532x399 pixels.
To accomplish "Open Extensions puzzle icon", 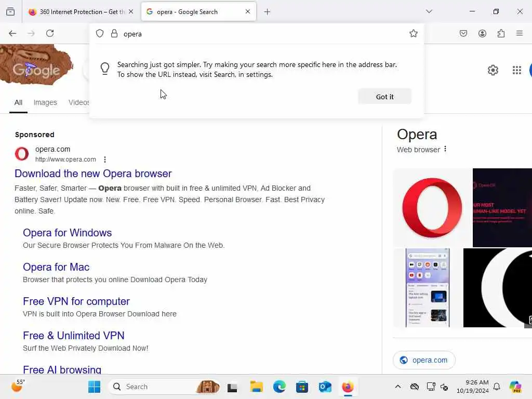I will (501, 33).
